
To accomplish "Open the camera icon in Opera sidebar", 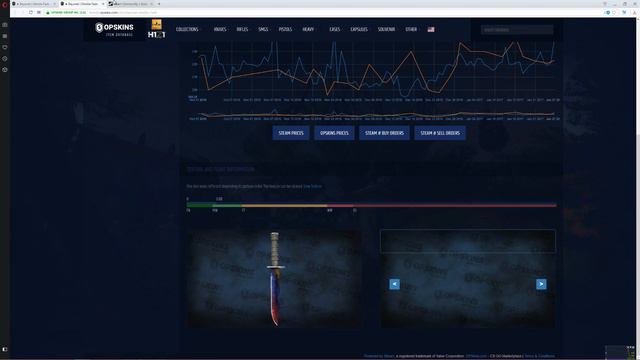I will click(x=4, y=25).
